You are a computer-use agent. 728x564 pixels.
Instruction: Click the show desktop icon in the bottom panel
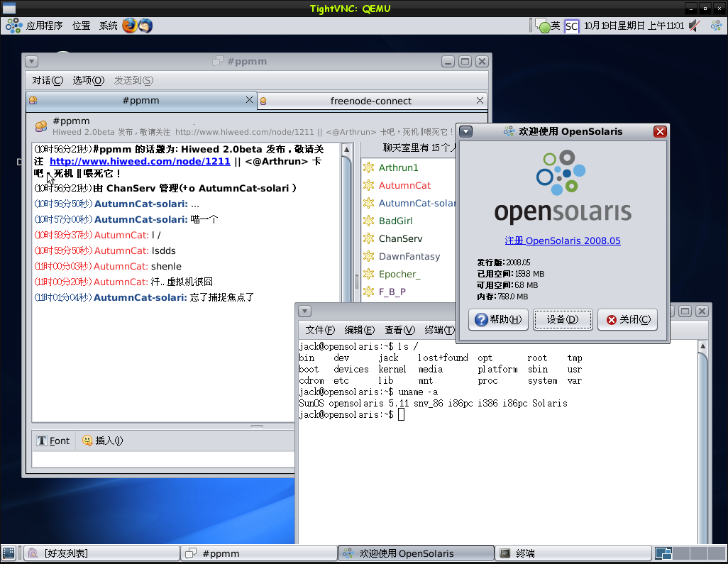pyautogui.click(x=9, y=553)
